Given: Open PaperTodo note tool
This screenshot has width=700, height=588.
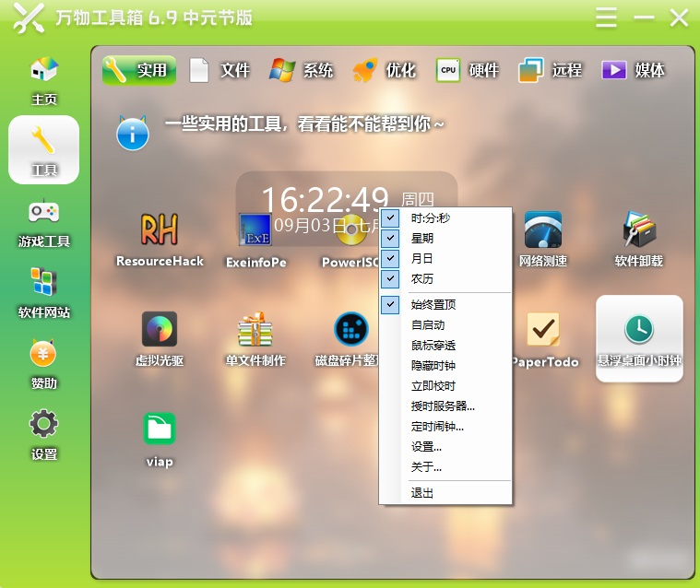Looking at the screenshot, I should click(545, 340).
